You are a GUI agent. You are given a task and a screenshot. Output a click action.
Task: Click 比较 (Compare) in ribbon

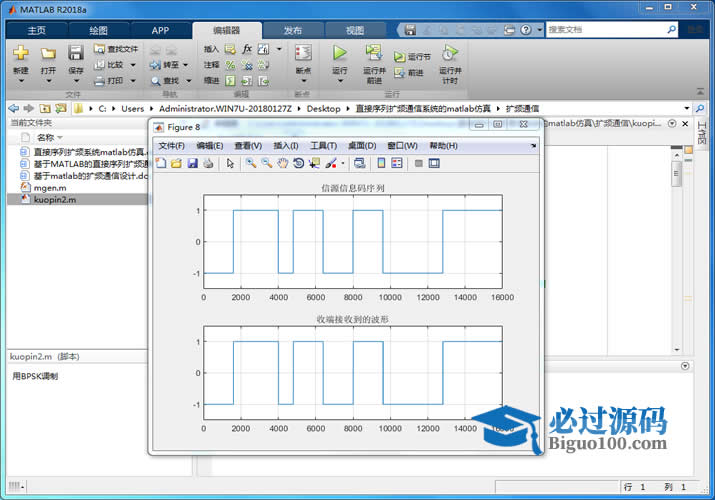(109, 65)
